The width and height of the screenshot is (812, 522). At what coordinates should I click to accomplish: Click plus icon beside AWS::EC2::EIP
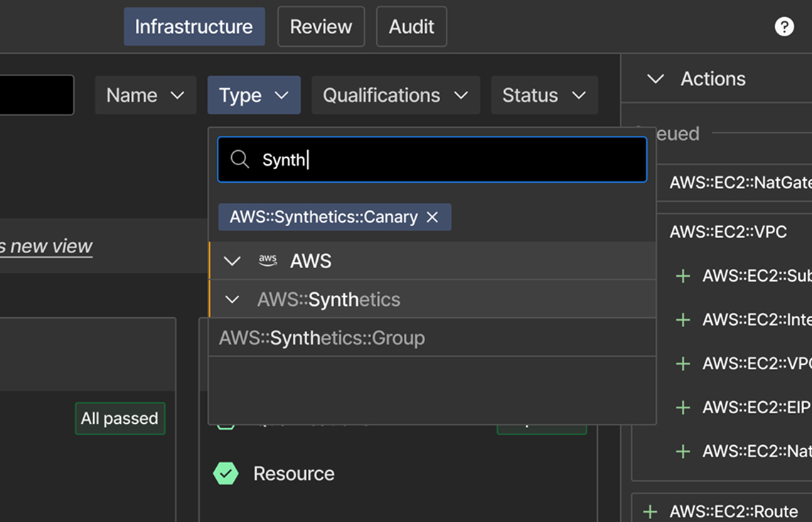[x=683, y=408]
